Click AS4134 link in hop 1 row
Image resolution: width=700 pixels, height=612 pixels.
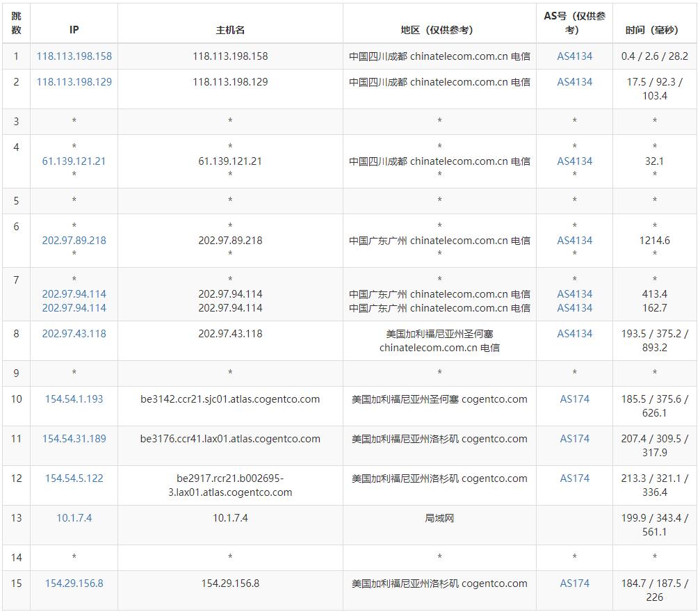pos(575,56)
